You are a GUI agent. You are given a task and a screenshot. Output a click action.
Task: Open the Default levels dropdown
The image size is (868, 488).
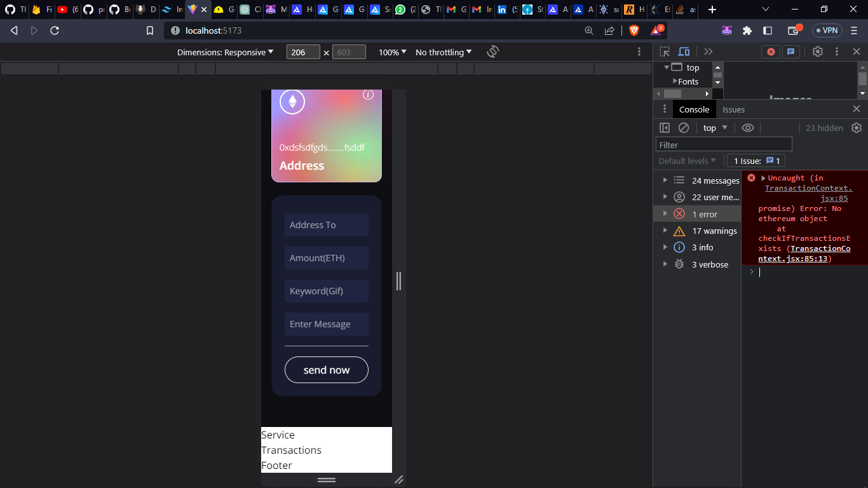click(x=686, y=160)
